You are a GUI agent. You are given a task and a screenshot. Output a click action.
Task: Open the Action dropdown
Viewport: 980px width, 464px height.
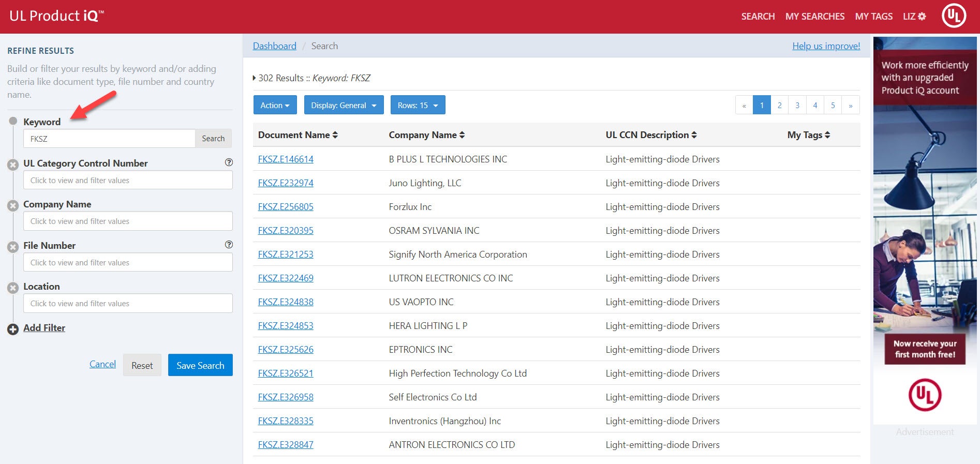[275, 105]
